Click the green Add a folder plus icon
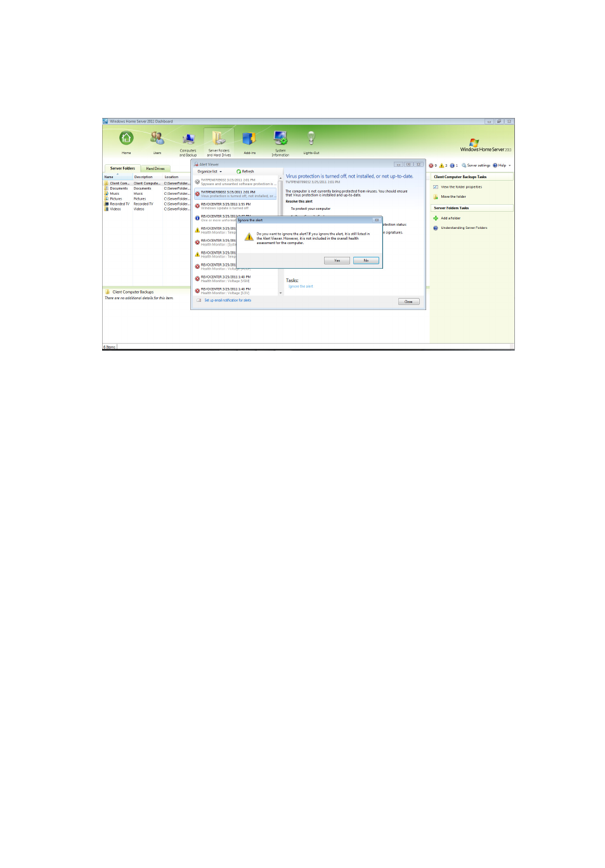 tap(436, 218)
